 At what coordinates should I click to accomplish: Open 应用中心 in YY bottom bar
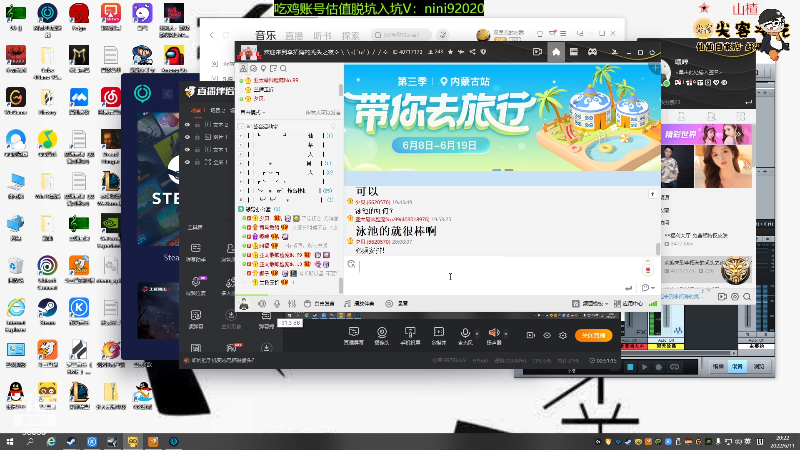(628, 304)
